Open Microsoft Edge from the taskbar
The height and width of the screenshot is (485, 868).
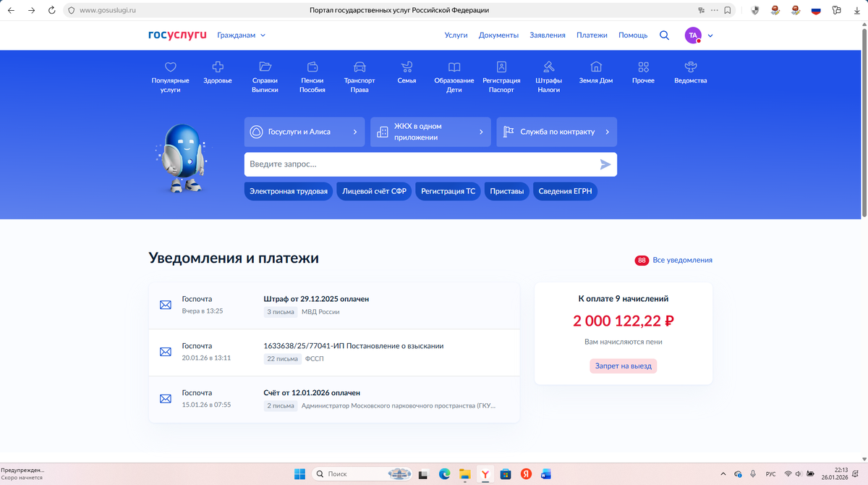tap(445, 474)
